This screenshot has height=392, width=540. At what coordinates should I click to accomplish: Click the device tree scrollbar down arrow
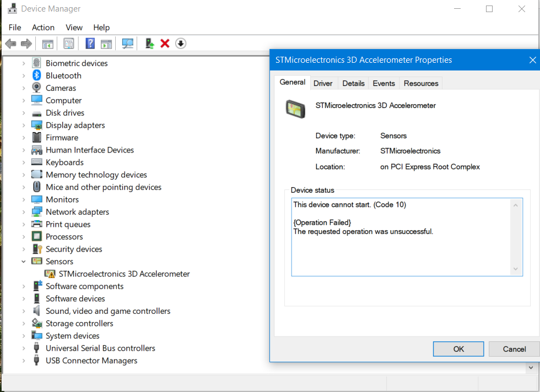(531, 368)
